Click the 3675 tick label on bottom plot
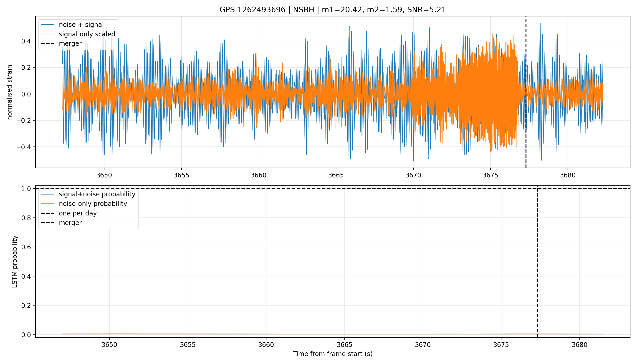Image resolution: width=637 pixels, height=364 pixels. point(501,345)
